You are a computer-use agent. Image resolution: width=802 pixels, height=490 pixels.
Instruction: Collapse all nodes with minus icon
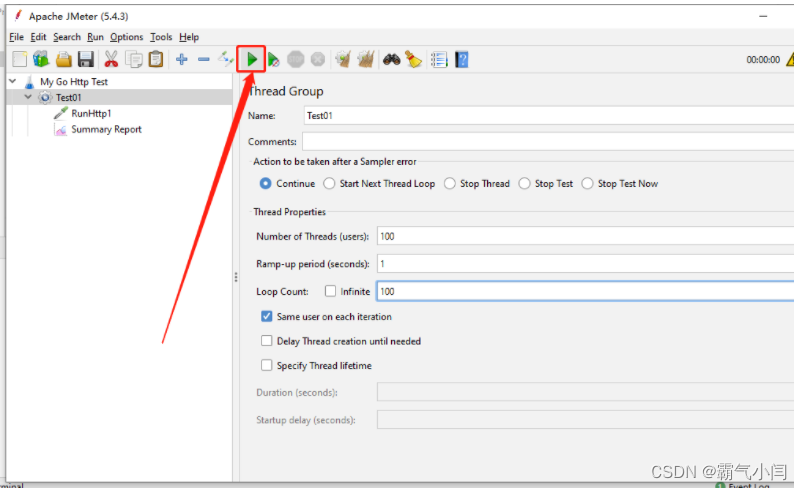coord(204,59)
